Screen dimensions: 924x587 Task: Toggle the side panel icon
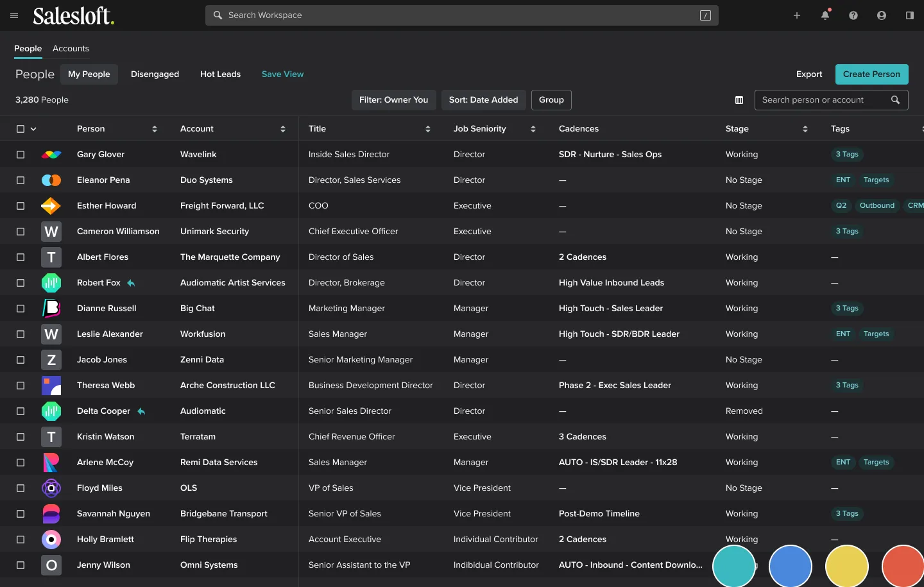click(910, 15)
